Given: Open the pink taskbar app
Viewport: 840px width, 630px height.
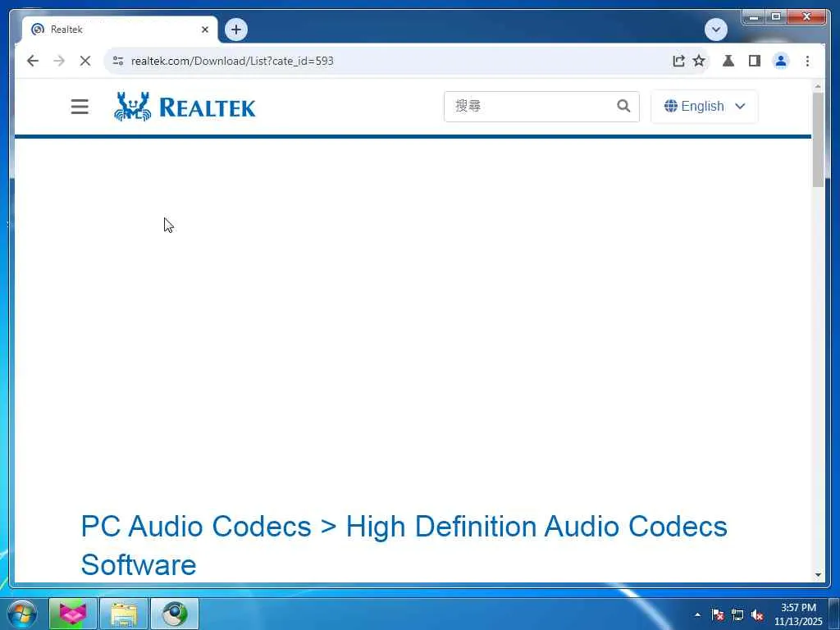Looking at the screenshot, I should pos(73,614).
